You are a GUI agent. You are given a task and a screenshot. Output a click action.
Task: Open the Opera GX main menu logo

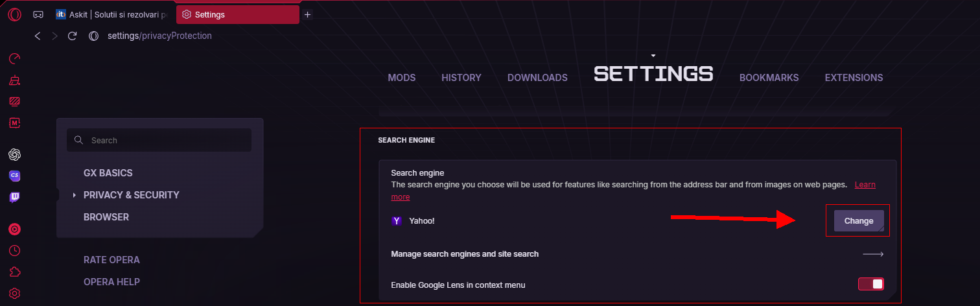[x=14, y=14]
